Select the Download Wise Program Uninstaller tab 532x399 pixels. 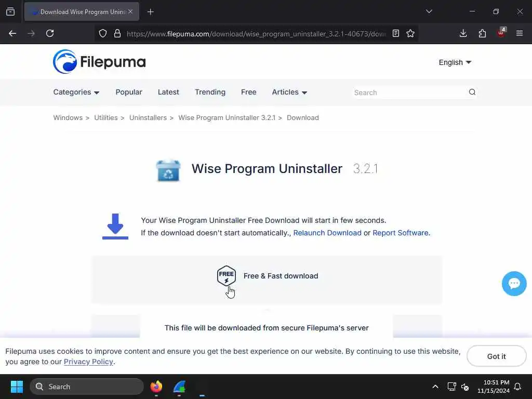82,11
